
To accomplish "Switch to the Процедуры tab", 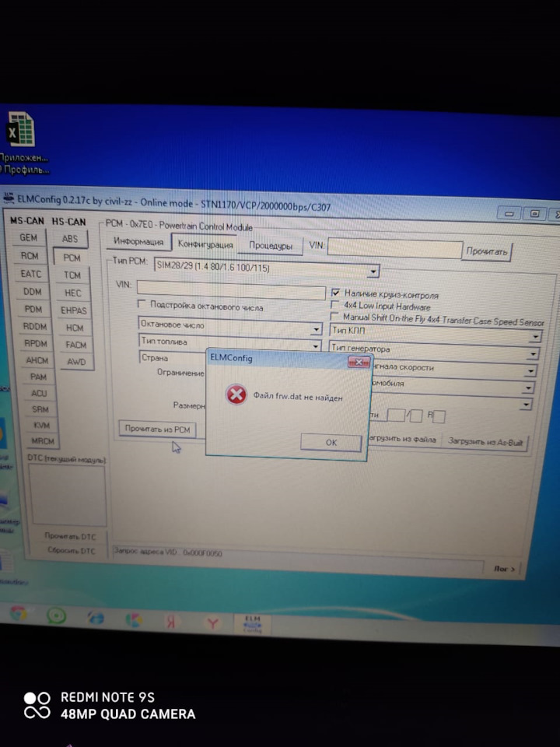I will 270,246.
